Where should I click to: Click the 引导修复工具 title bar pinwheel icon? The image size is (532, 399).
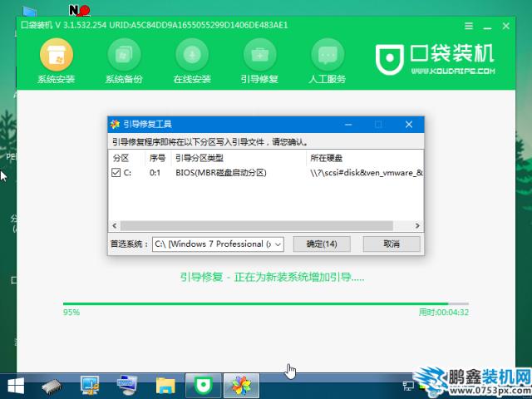pyautogui.click(x=115, y=125)
